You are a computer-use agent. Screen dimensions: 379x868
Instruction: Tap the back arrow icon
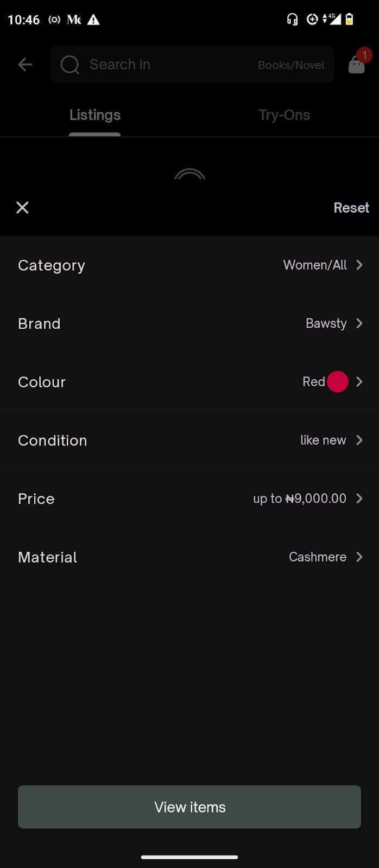25,65
